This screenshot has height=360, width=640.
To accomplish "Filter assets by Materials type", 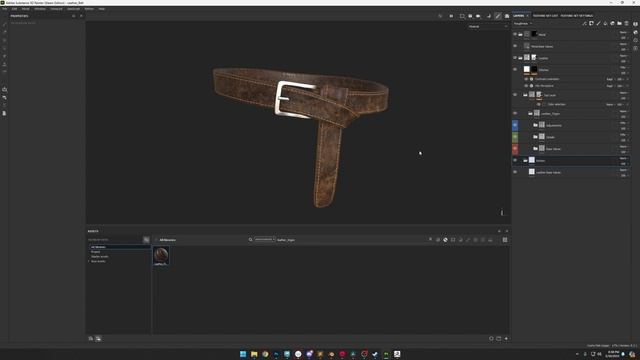I will [438, 240].
